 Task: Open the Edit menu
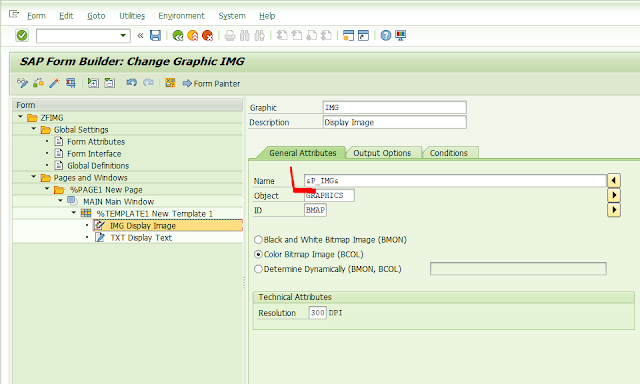pyautogui.click(x=66, y=16)
